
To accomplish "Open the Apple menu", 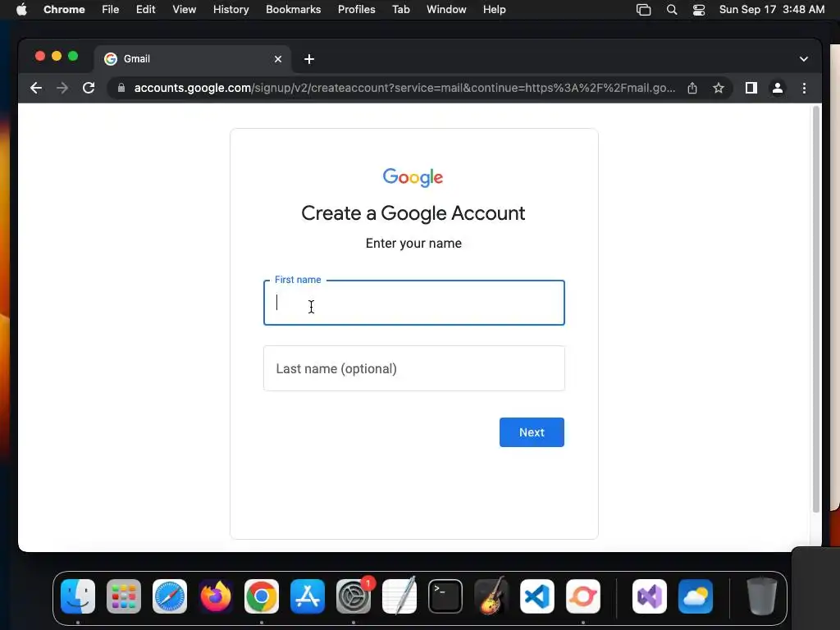I will 21,10.
